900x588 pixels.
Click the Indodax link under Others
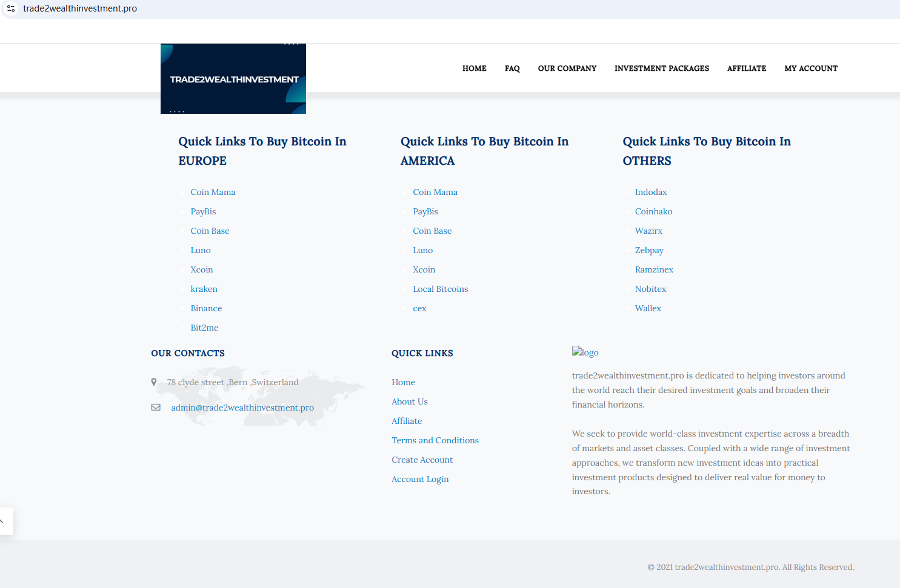pyautogui.click(x=650, y=192)
